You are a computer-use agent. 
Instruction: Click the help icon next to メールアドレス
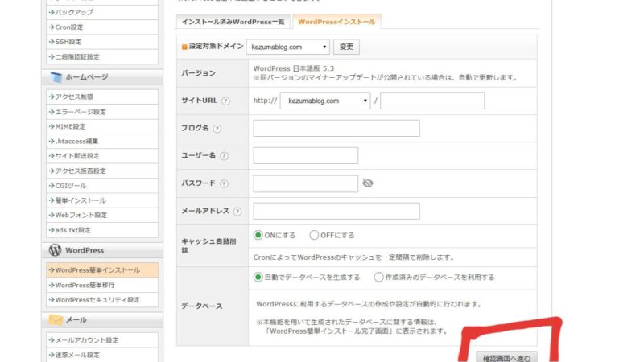(x=237, y=212)
